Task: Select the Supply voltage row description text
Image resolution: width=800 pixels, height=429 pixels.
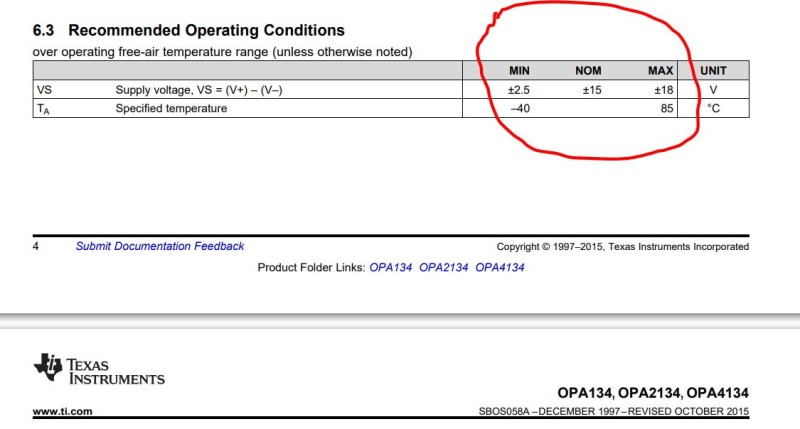Action: click(x=199, y=90)
